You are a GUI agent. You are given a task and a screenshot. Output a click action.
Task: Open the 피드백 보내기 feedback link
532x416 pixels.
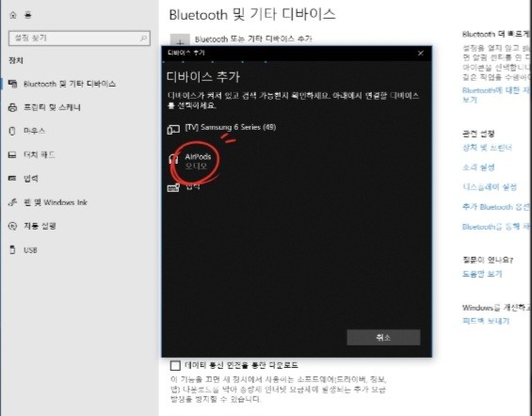486,321
